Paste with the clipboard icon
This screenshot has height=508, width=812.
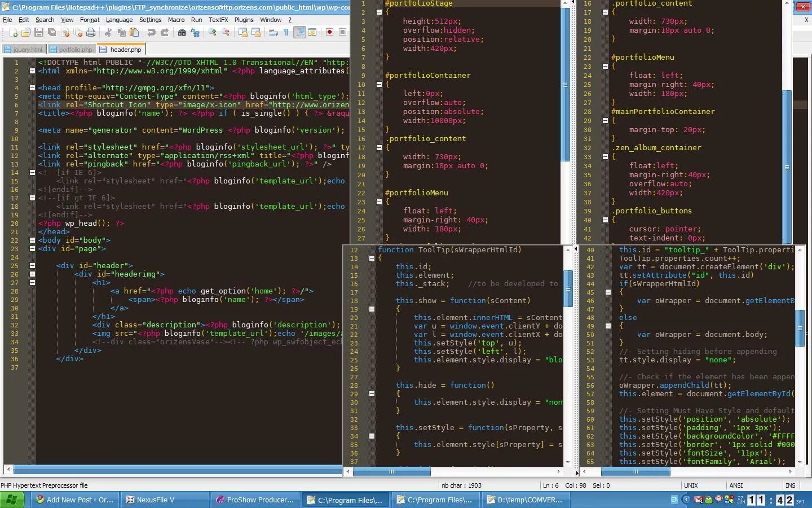pos(134,32)
